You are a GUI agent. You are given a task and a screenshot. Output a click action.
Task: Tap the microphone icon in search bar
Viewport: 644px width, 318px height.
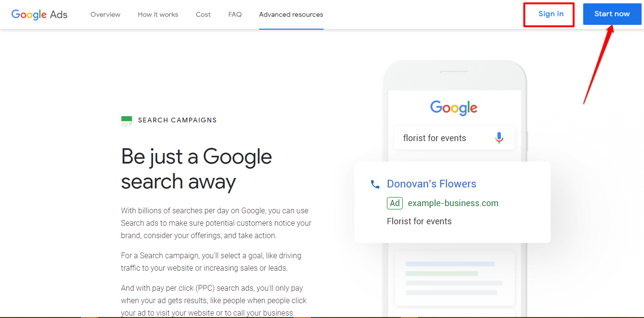[x=499, y=138]
